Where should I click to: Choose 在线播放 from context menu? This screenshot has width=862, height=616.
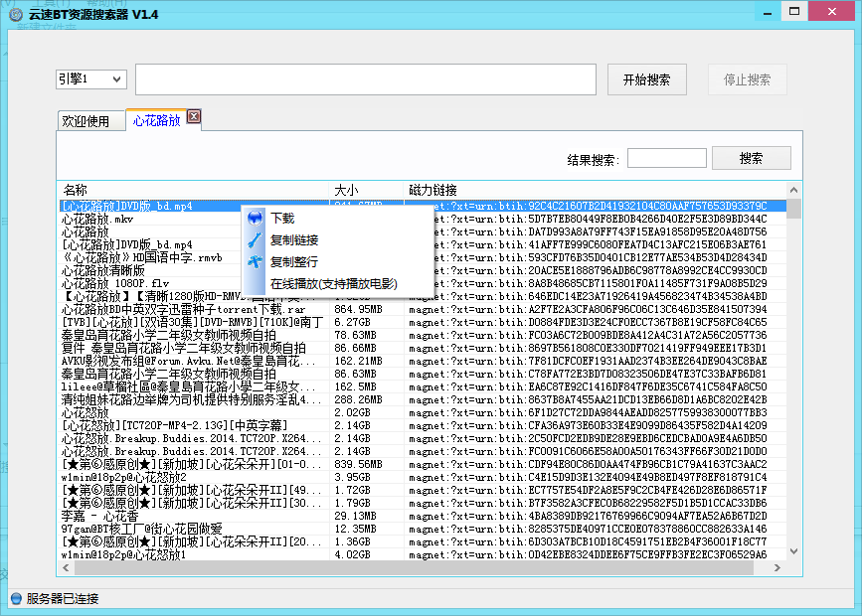333,284
